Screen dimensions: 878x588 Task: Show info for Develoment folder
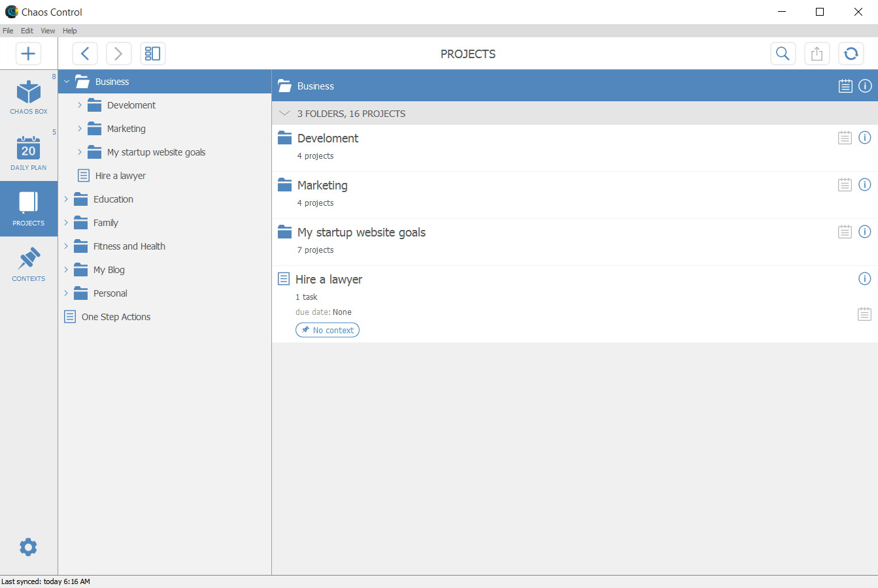[x=864, y=138]
